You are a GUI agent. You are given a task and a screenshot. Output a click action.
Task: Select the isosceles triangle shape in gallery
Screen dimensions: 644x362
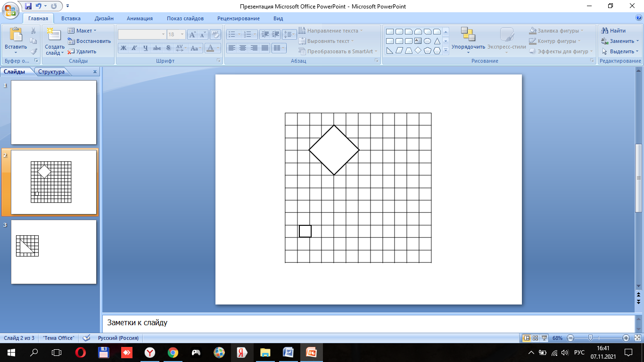[x=437, y=41]
